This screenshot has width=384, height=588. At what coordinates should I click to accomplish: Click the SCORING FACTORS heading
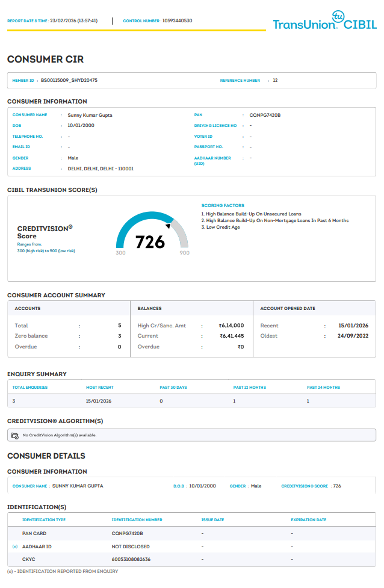coord(223,205)
